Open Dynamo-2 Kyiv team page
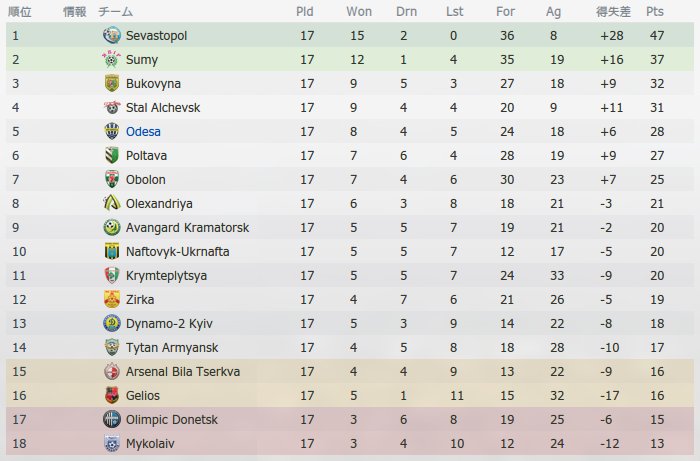Viewport: 700px width, 461px height. click(169, 324)
